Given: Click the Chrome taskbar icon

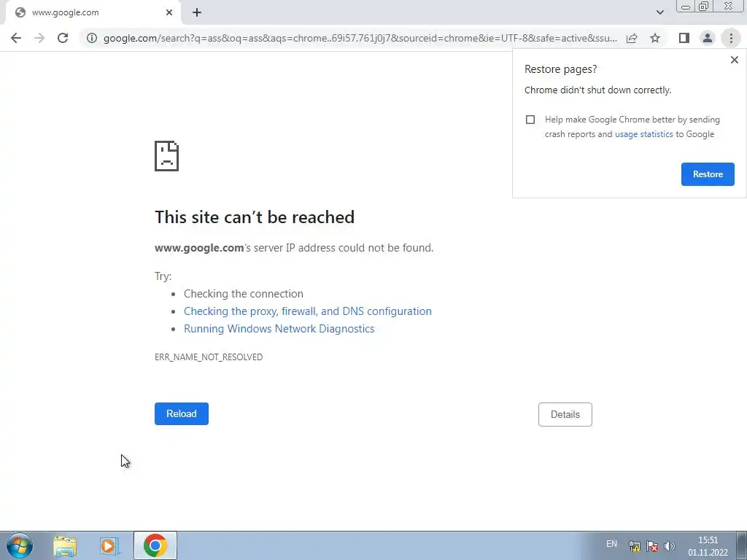Looking at the screenshot, I should click(155, 545).
